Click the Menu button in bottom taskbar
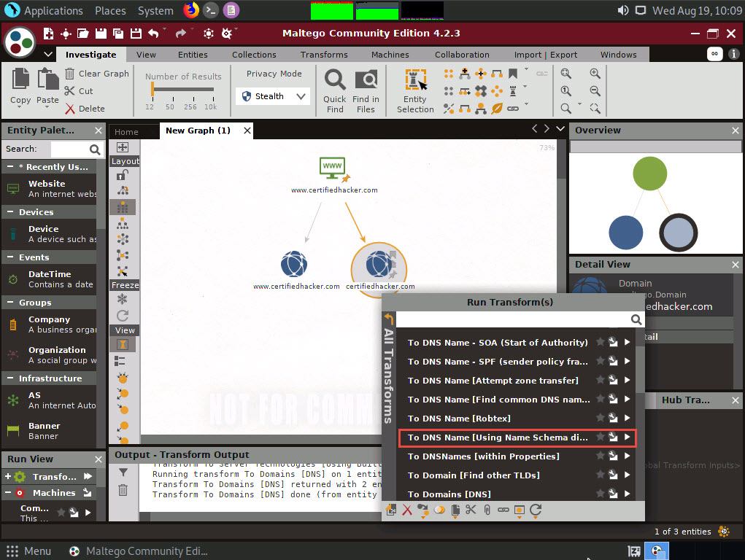 (28, 551)
